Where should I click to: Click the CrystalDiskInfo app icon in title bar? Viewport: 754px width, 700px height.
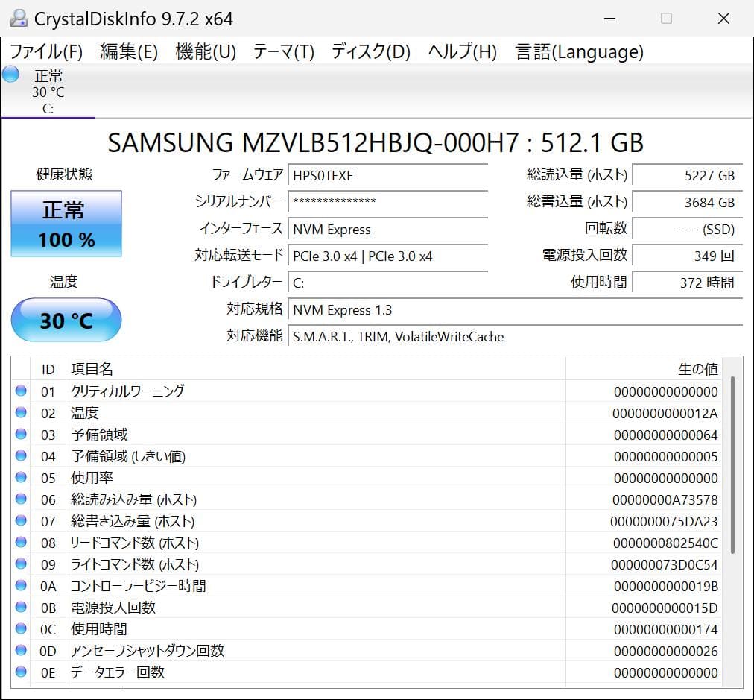pyautogui.click(x=19, y=19)
